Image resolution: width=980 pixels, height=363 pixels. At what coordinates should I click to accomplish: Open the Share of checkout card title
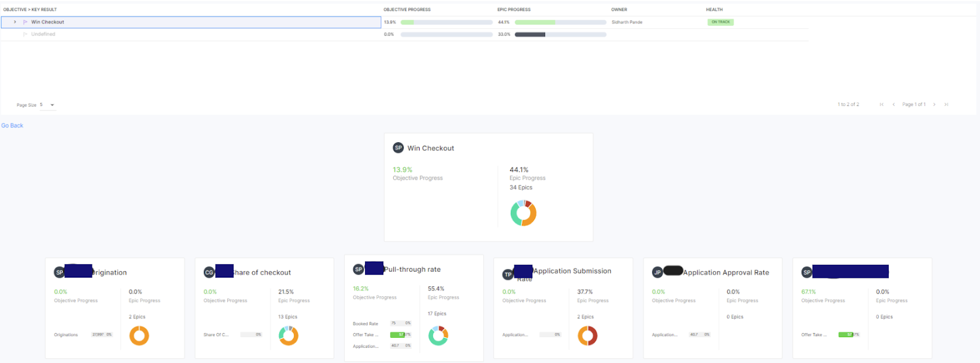pos(262,273)
